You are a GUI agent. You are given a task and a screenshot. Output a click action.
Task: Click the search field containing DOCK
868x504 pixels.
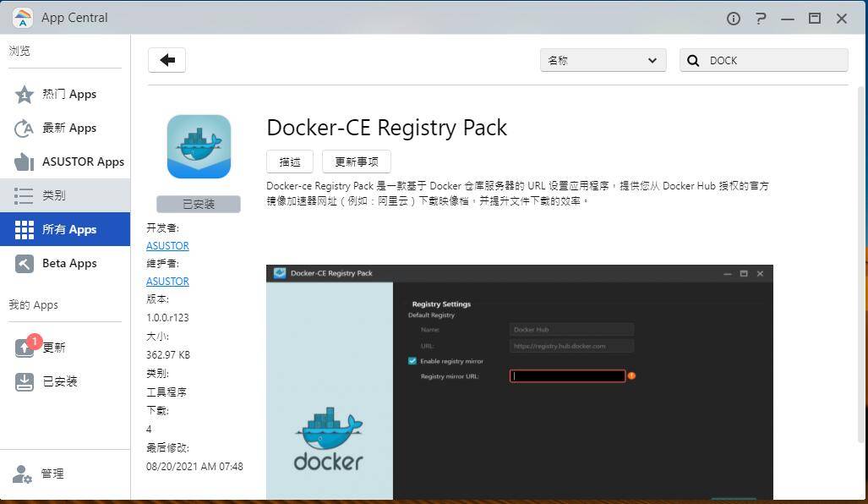coord(773,60)
